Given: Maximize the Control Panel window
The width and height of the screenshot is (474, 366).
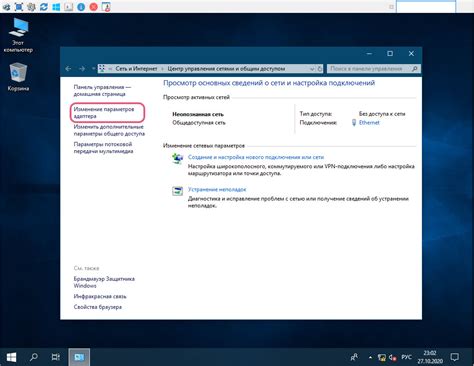Looking at the screenshot, I should click(390, 53).
